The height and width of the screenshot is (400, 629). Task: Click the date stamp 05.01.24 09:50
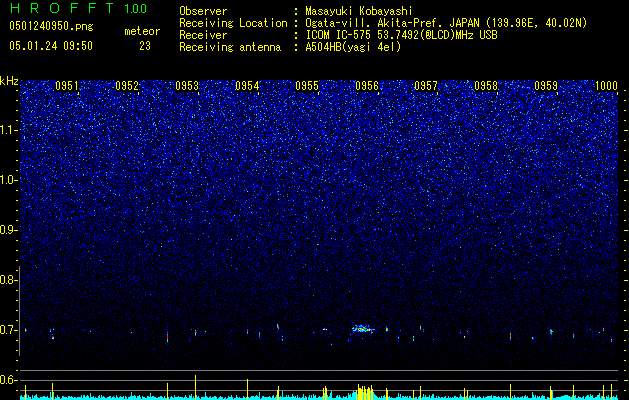point(51,46)
